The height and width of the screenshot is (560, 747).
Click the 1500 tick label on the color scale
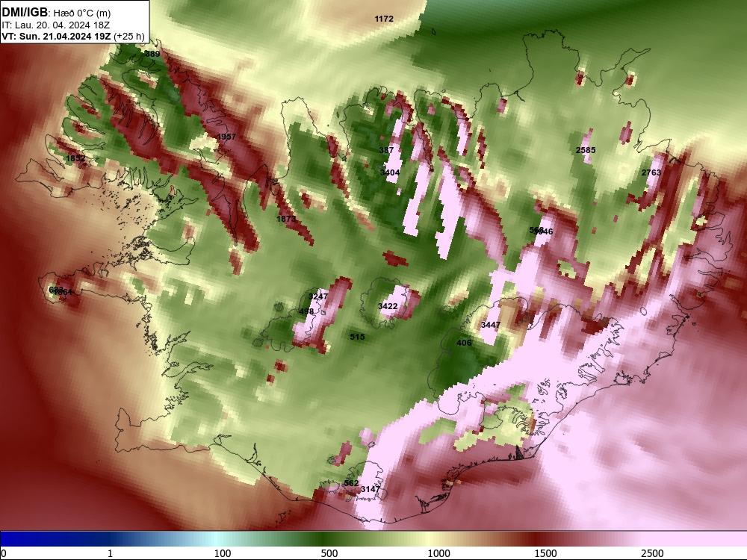pos(545,553)
